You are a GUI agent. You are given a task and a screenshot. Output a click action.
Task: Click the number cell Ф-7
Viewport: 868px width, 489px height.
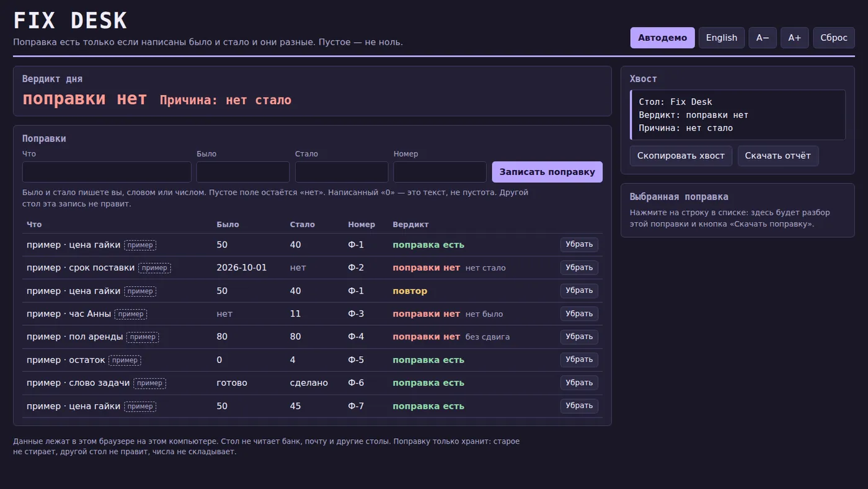pos(356,406)
